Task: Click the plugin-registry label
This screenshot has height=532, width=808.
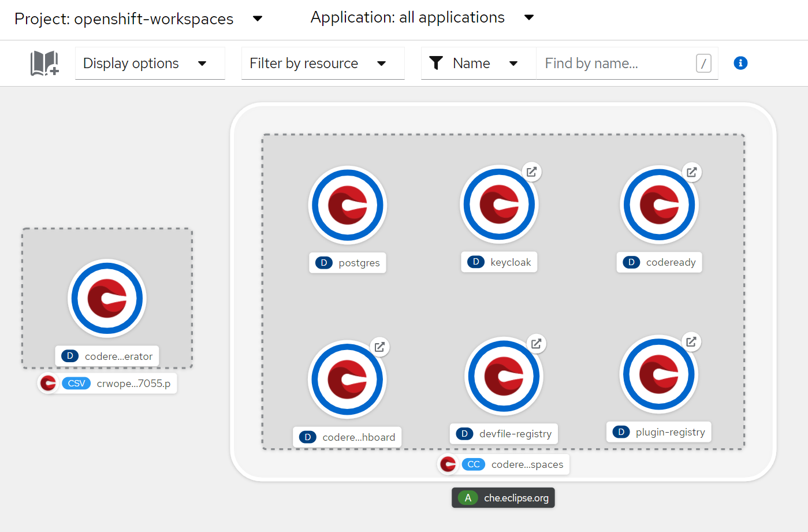Action: (658, 431)
